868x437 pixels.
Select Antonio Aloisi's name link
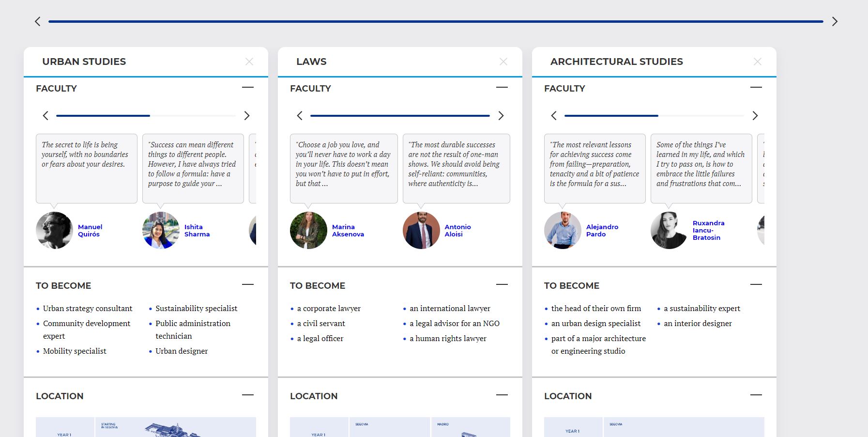(457, 231)
